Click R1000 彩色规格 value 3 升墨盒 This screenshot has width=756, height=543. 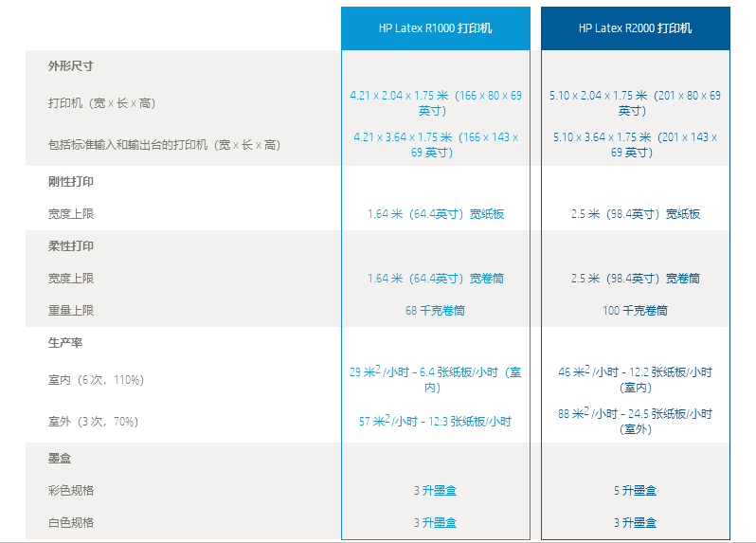(x=436, y=491)
